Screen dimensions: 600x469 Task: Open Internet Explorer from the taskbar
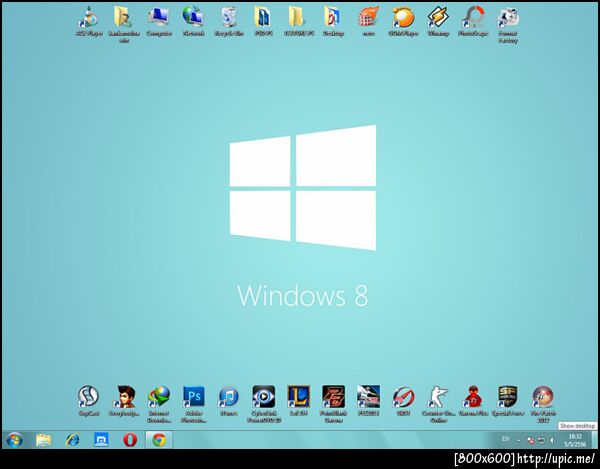72,440
